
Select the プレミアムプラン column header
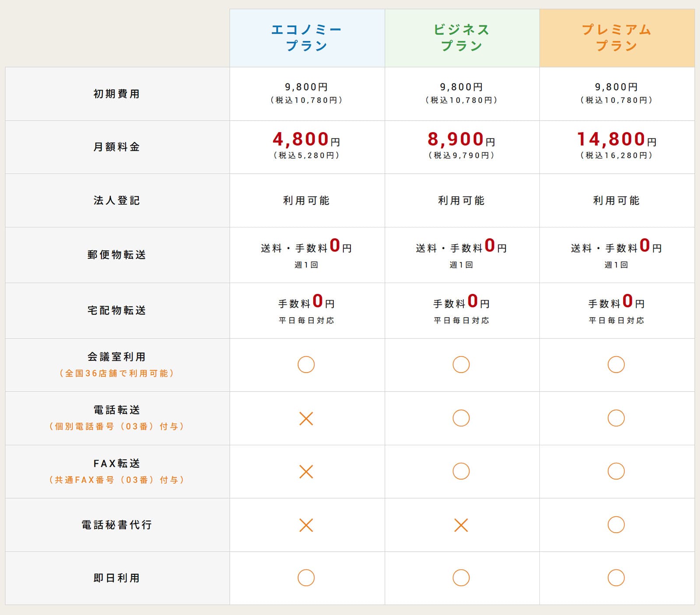tap(616, 38)
